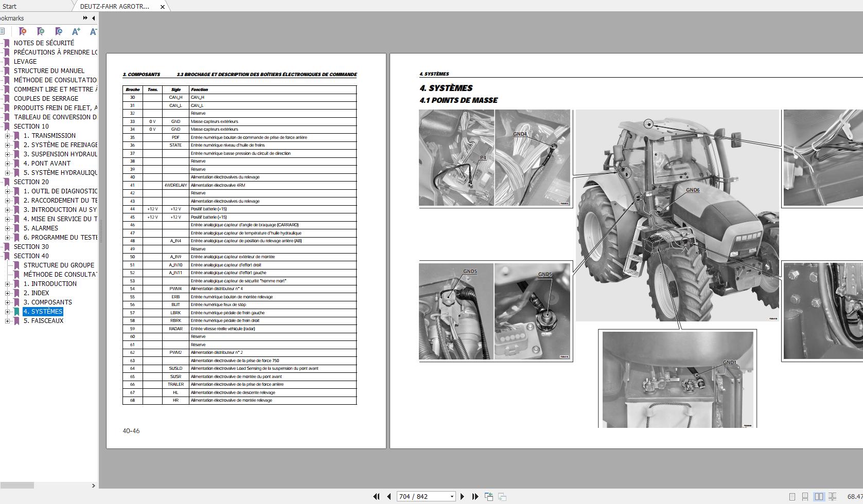
Task: Expand the 5. FAISCEAUX bookmark node
Action: (x=7, y=321)
